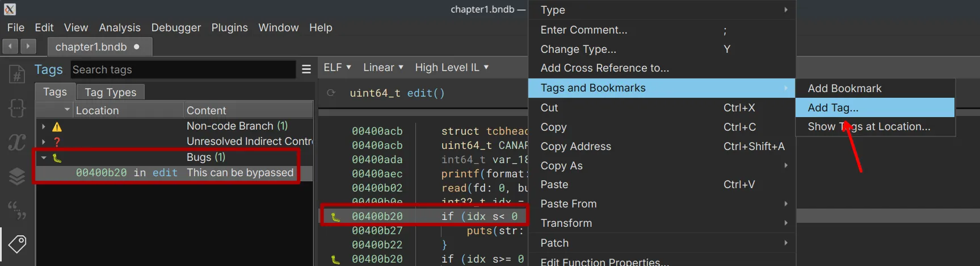Open the ELF view type dropdown

[x=337, y=67]
